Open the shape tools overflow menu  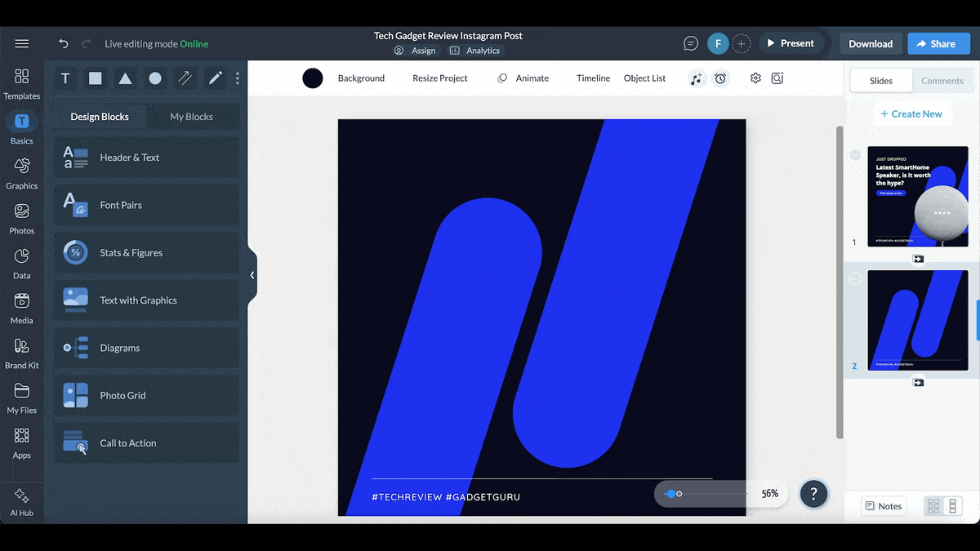pyautogui.click(x=238, y=78)
